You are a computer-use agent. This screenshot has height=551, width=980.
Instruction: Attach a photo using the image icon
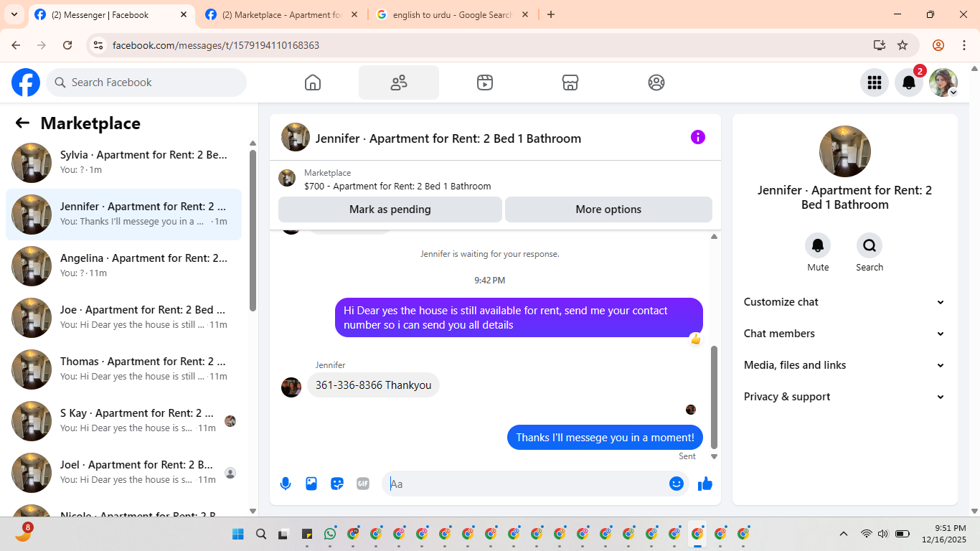coord(311,484)
